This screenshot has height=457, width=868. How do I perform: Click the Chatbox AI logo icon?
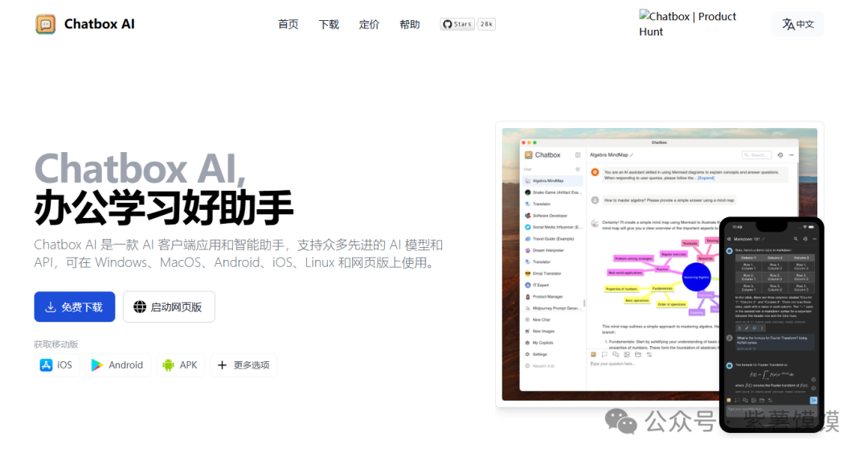(45, 24)
